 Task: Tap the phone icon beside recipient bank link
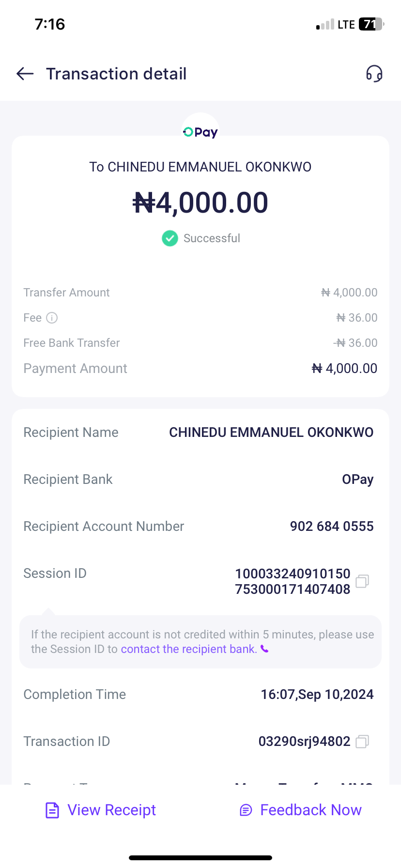coord(264,649)
